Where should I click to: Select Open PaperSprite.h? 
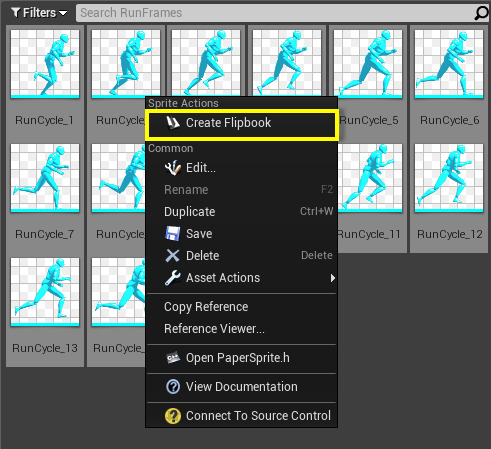pos(242,358)
